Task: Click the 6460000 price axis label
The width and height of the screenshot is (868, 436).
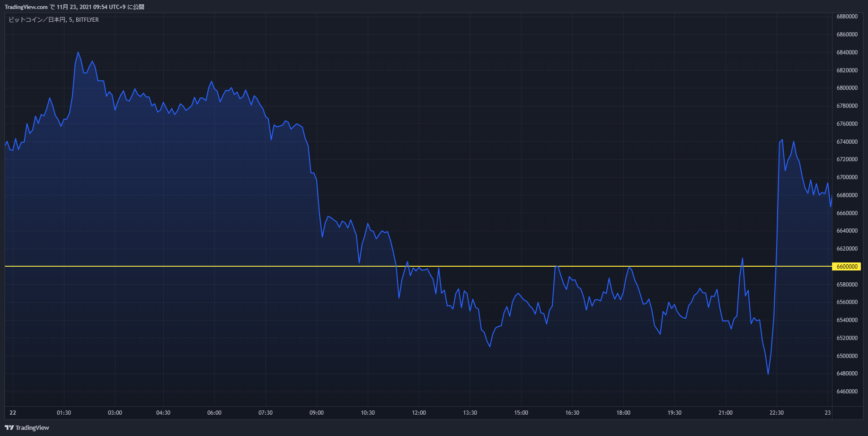Action: click(x=847, y=392)
